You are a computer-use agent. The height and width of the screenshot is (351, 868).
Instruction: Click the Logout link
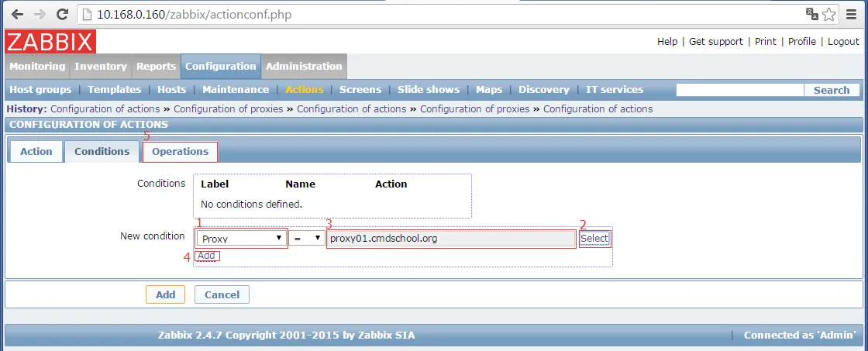[x=843, y=42]
